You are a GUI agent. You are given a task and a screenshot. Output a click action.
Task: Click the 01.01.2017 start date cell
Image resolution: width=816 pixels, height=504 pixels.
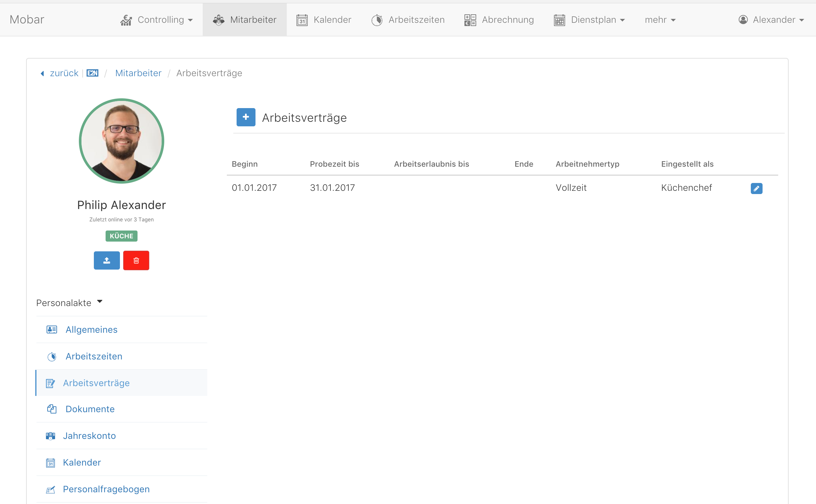coord(254,188)
